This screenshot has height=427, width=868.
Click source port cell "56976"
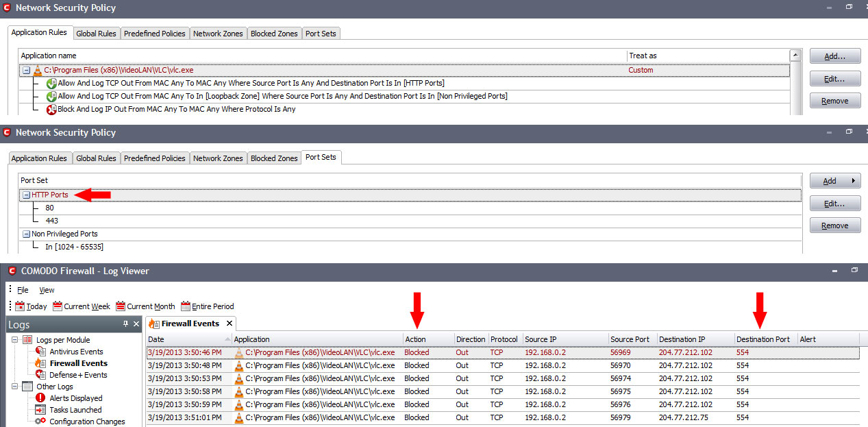[x=621, y=404]
